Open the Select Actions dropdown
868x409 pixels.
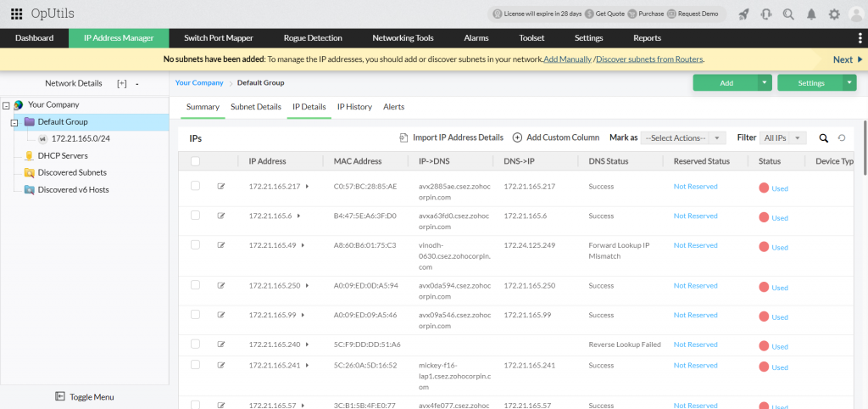click(x=683, y=138)
